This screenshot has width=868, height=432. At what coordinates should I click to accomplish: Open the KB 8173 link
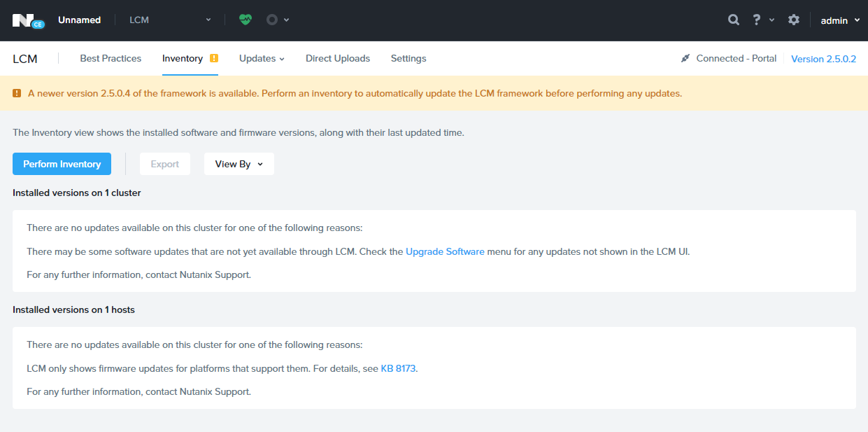pos(399,368)
